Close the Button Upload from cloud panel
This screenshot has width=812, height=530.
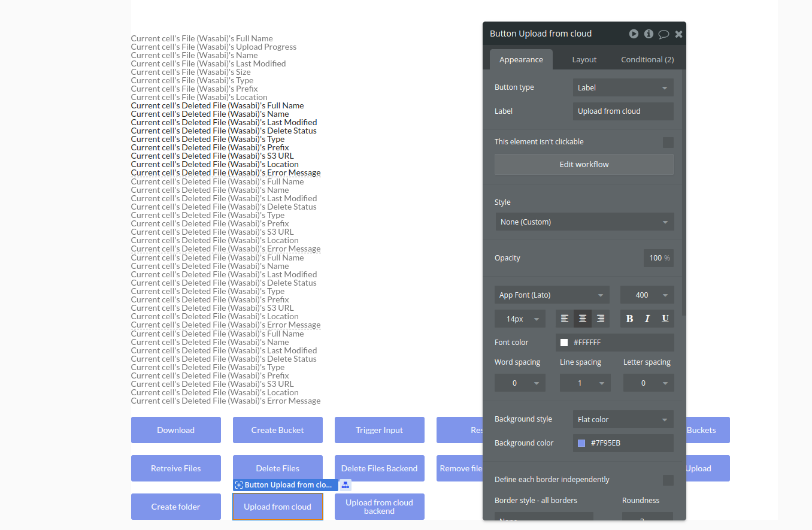click(x=678, y=34)
